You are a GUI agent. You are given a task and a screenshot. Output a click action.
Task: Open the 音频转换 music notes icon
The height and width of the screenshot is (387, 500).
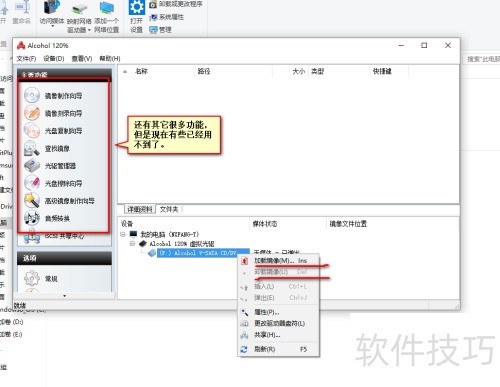32,218
